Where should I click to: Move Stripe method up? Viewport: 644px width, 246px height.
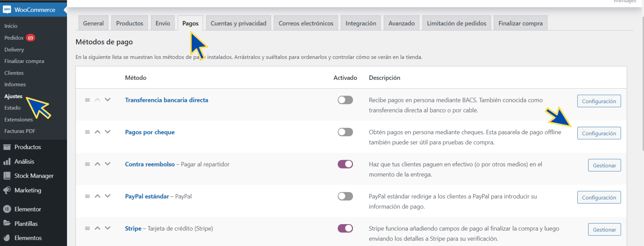tap(97, 228)
